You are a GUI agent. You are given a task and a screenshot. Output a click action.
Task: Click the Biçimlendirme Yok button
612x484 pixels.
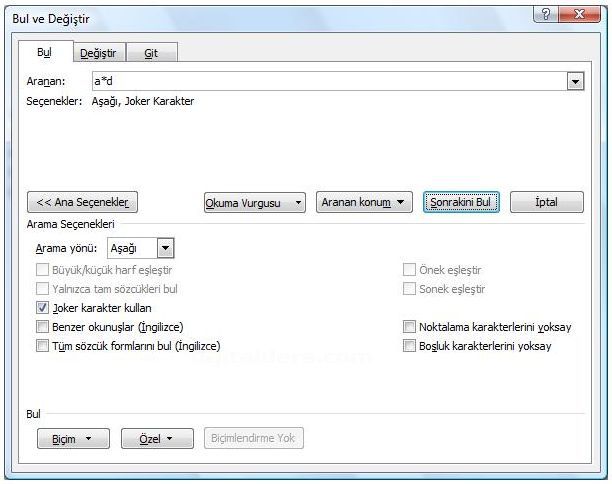pos(254,438)
